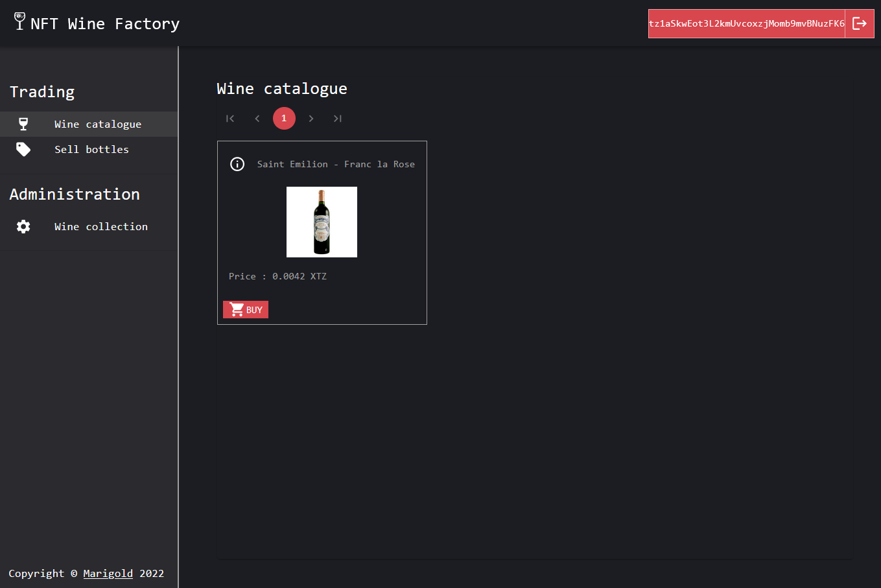881x588 pixels.
Task: Go to the next page with the right chevron
Action: coord(311,118)
